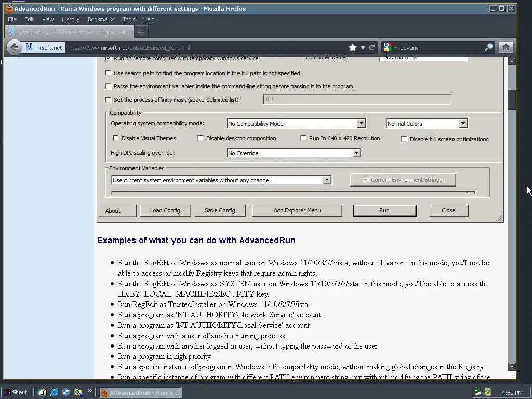Open the High DPI 'No Override' dropdown
The height and width of the screenshot is (399, 532).
point(356,153)
